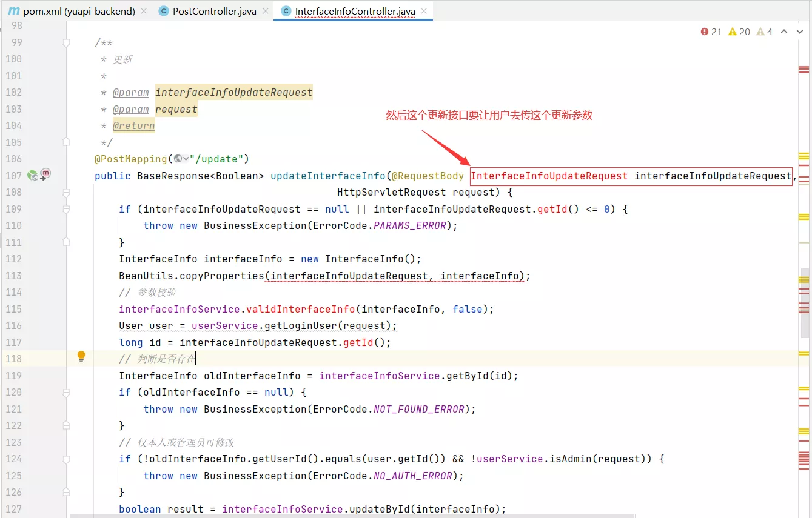Click the NOT_FOUND_ERROR constant

pyautogui.click(x=418, y=409)
